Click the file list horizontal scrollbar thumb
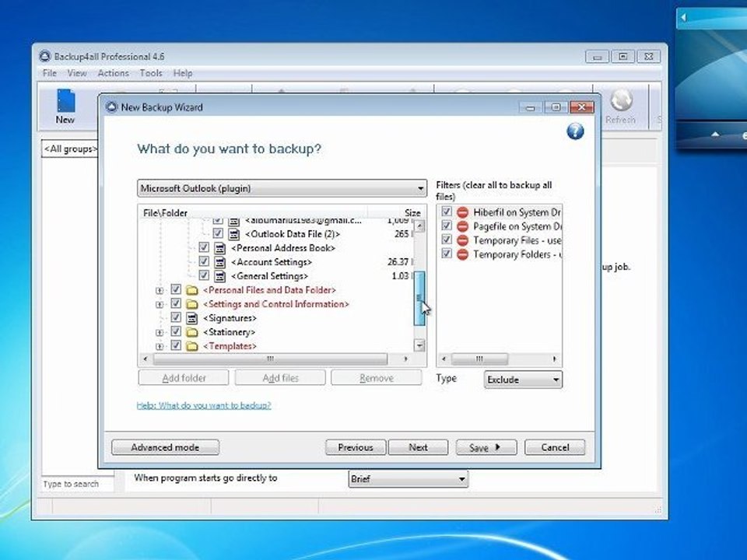Screen dimensions: 747x560 tap(270, 359)
